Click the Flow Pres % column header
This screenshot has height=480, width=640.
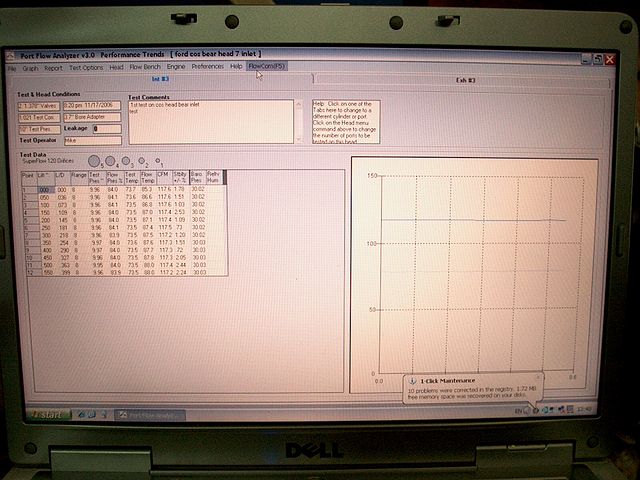(115, 178)
